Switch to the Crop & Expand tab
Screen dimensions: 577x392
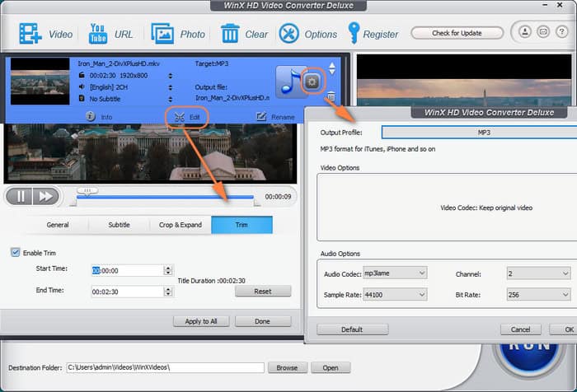pos(181,225)
